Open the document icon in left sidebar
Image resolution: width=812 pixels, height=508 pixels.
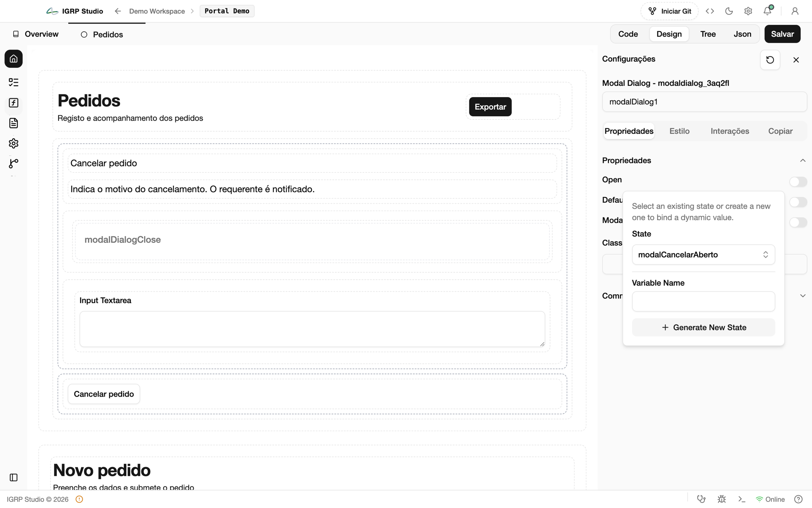click(13, 123)
